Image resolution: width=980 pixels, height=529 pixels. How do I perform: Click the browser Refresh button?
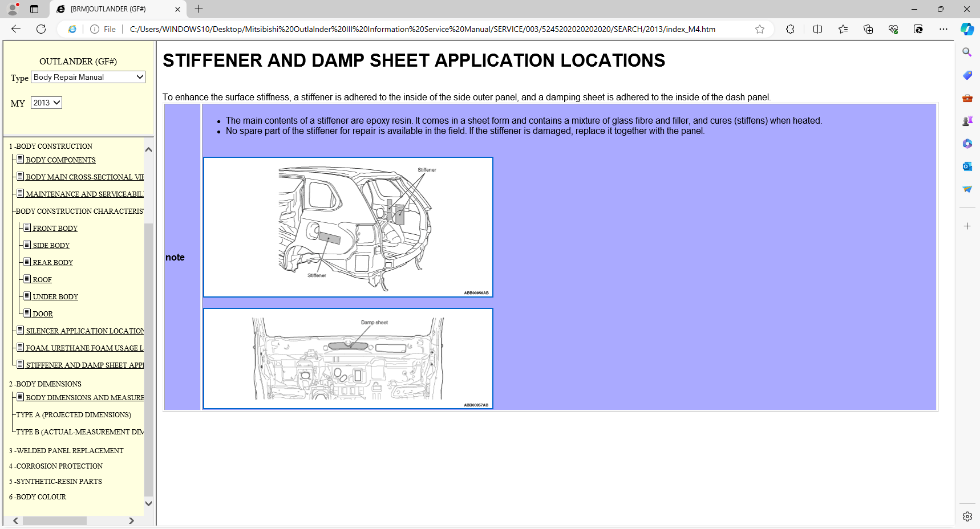41,29
